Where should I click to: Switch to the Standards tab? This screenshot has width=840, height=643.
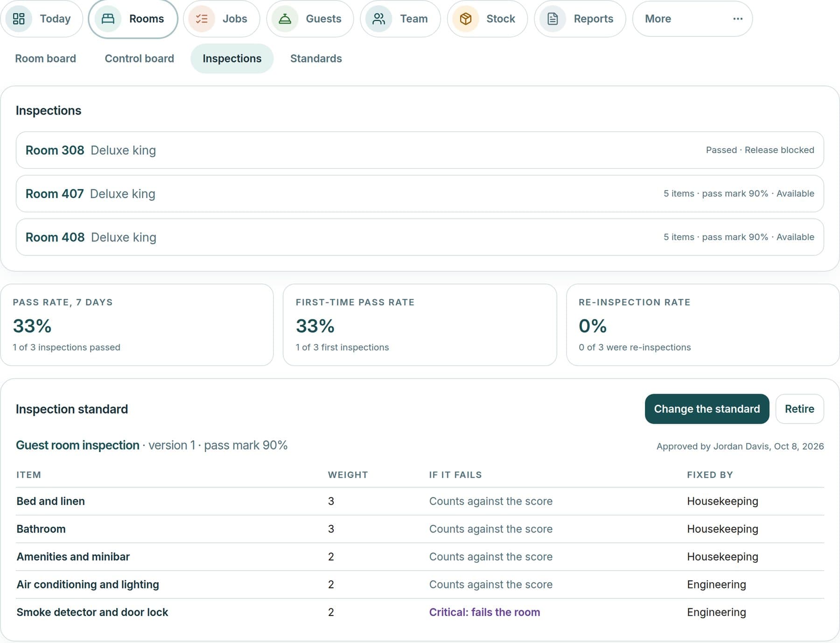(x=316, y=58)
